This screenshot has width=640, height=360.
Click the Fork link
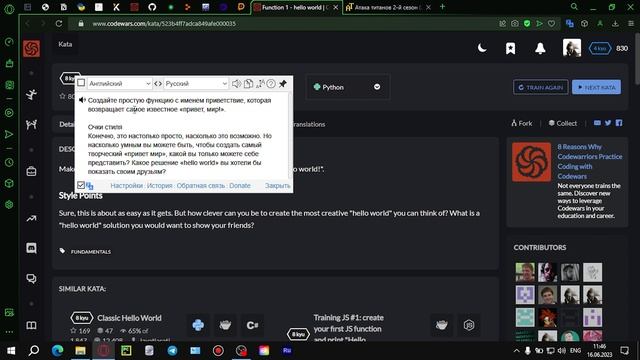522,123
